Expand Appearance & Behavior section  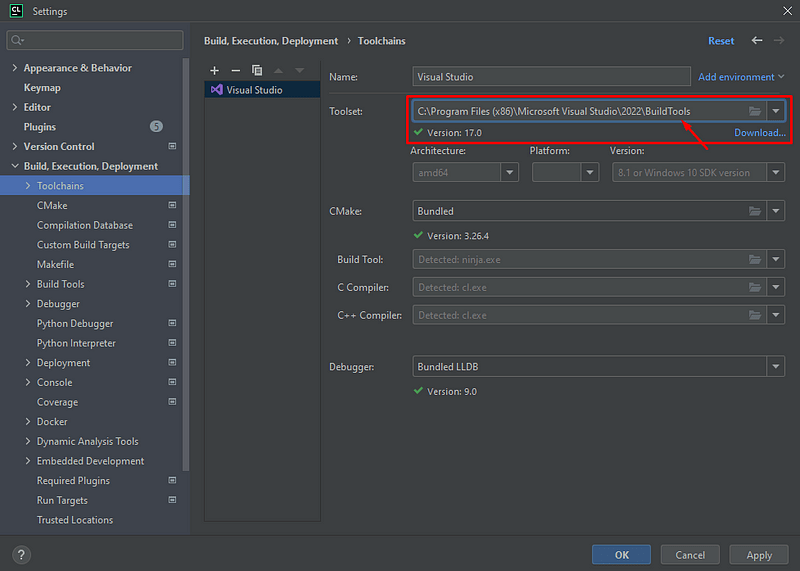(15, 68)
